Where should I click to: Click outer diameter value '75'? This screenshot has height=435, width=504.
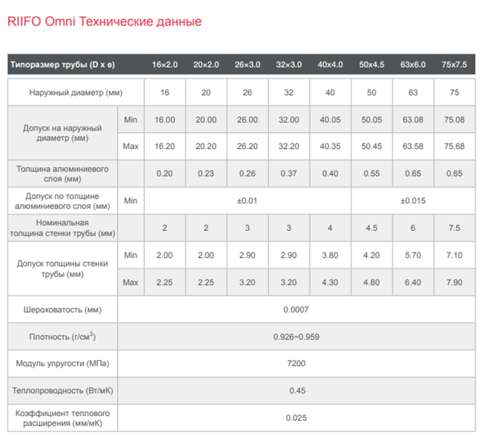coord(454,93)
